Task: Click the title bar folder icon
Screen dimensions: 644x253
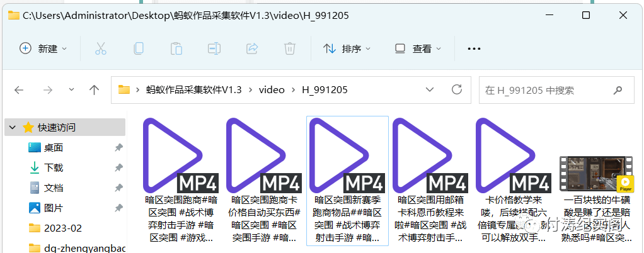Action: pyautogui.click(x=14, y=16)
